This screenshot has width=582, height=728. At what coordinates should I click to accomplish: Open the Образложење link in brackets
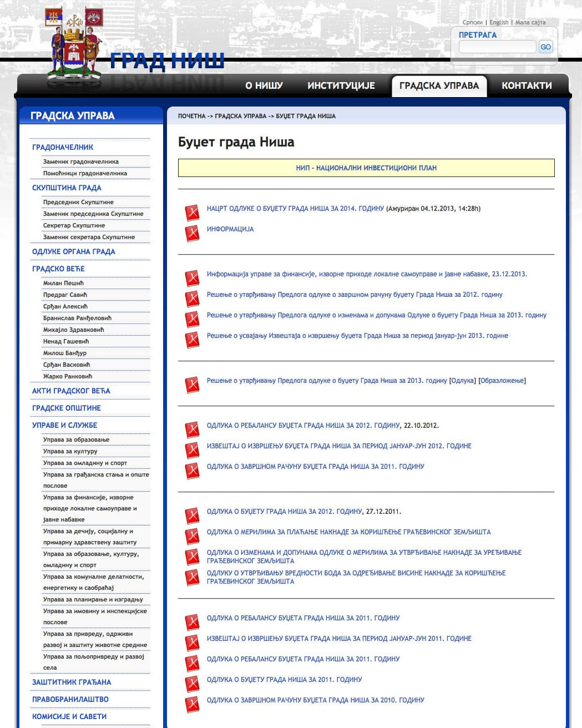[x=502, y=381]
